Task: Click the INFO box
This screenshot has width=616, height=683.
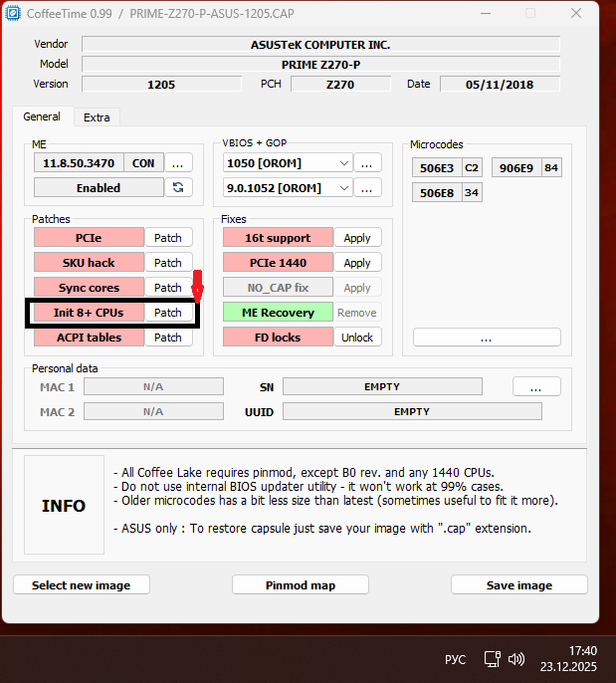Action: [64, 506]
